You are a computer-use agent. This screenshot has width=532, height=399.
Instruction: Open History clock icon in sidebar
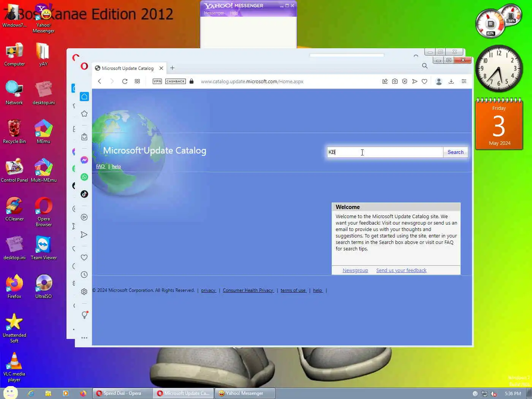click(x=84, y=275)
